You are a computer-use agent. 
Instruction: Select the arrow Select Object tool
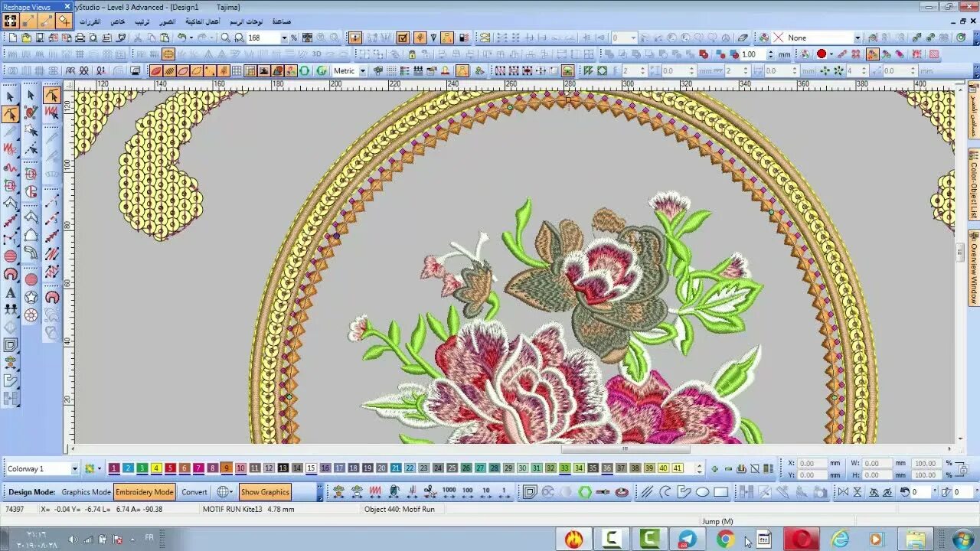coord(10,96)
